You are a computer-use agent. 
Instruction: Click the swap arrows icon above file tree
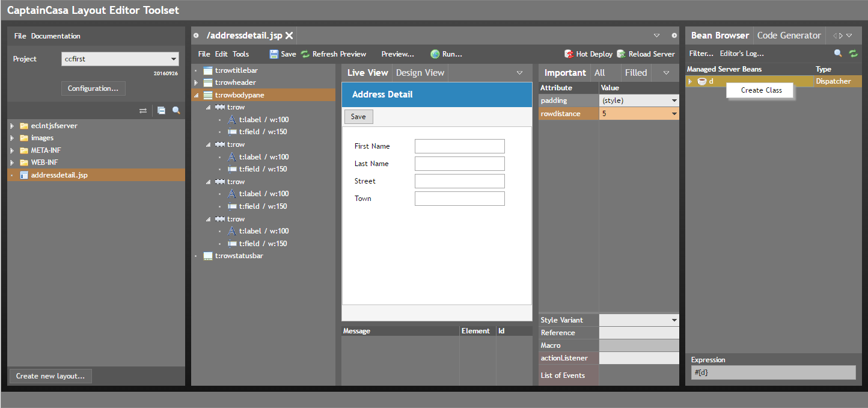pos(143,111)
